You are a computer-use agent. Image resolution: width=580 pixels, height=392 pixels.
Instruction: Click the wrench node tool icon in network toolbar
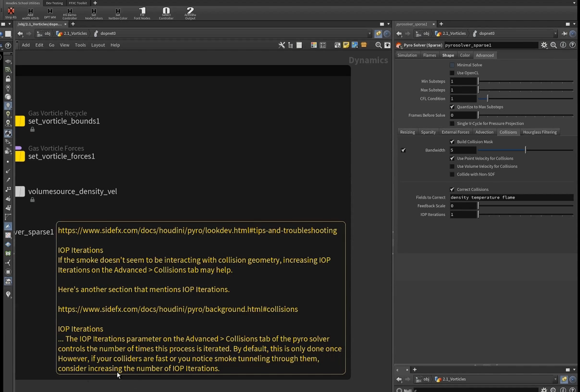[282, 45]
